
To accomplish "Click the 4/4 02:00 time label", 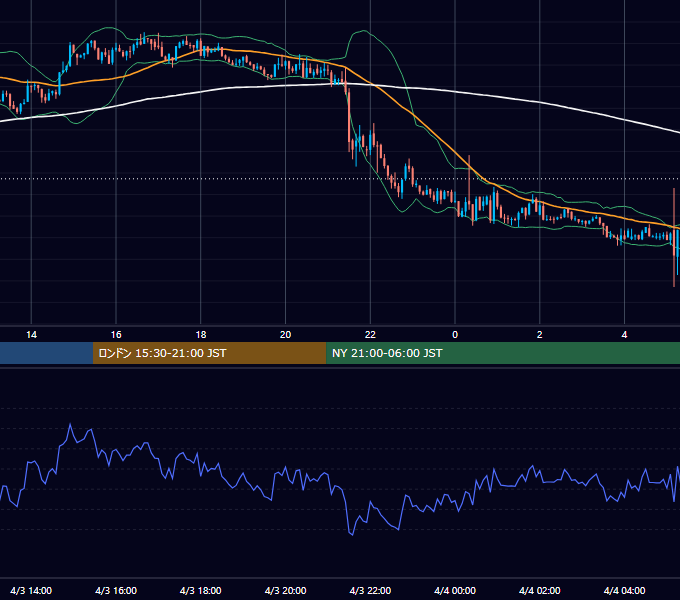I will pos(539,590).
